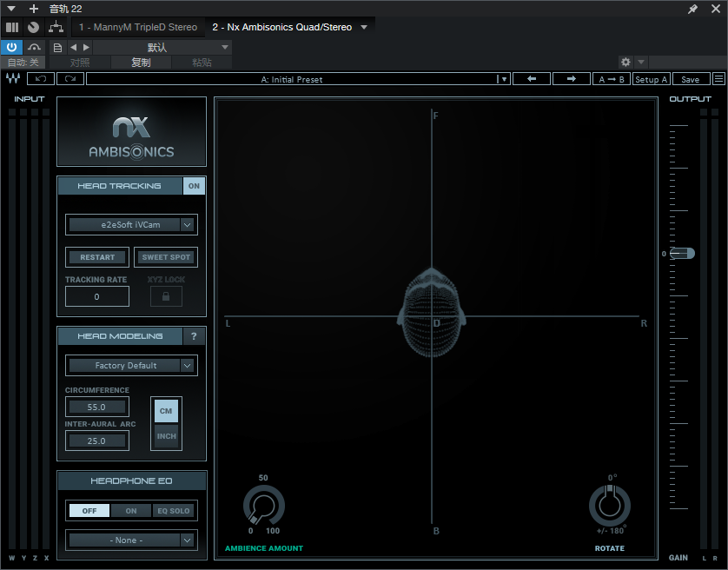728x570 pixels.
Task: Click the Waves logo icon
Action: point(13,78)
